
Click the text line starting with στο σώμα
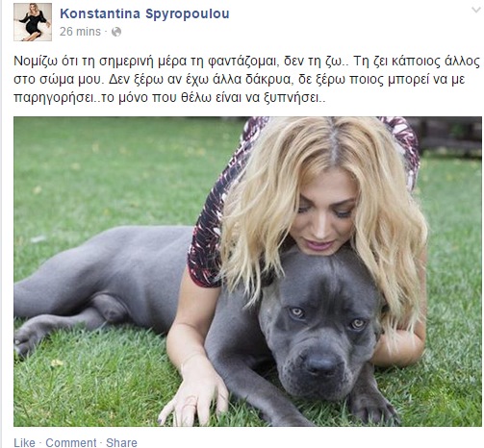tap(239, 80)
